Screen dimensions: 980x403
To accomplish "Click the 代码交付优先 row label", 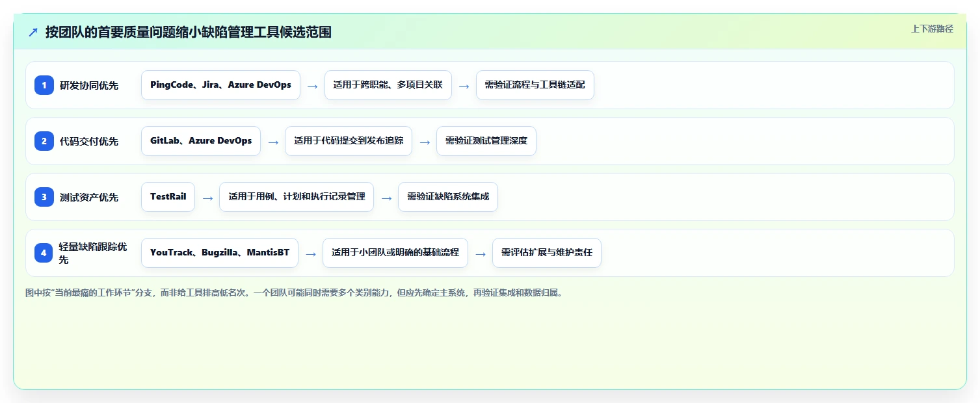I will coord(89,141).
